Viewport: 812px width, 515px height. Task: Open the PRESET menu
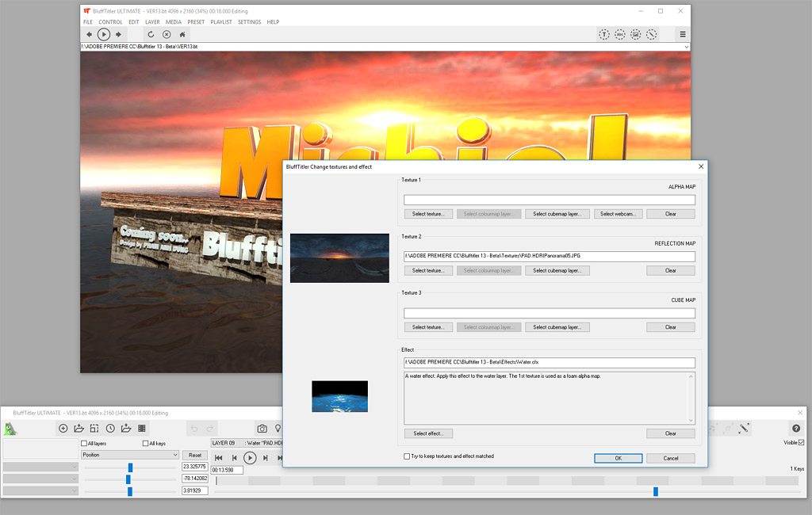[x=196, y=21]
